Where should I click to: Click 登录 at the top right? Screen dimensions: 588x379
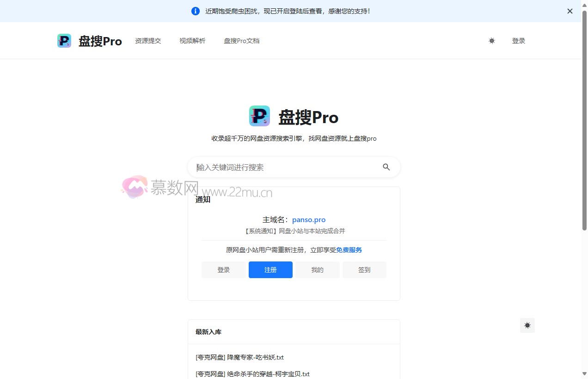click(519, 41)
